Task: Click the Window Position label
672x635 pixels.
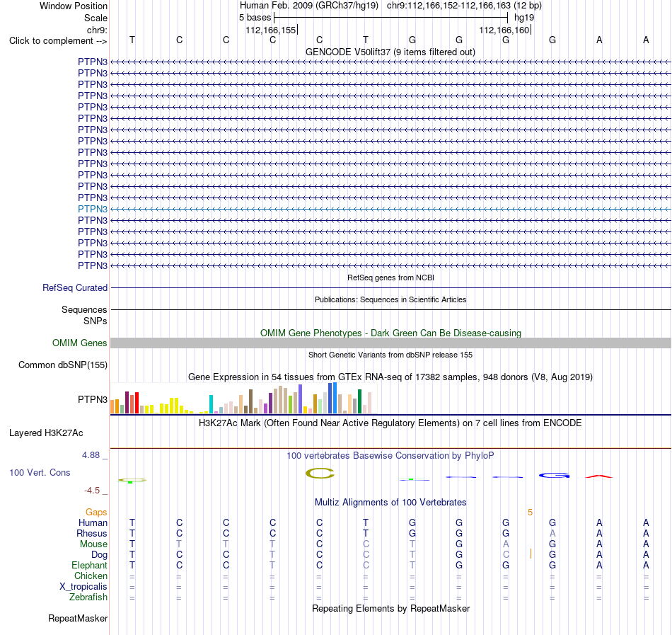Action: (74, 6)
